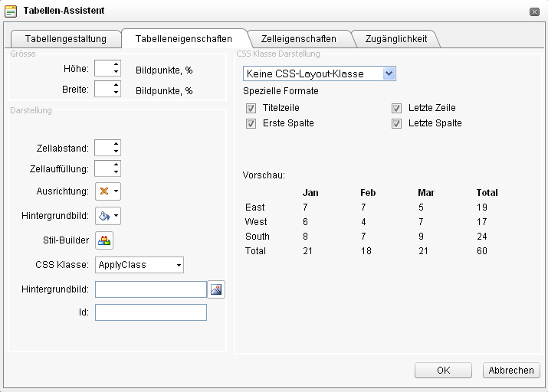Click the Ausrichtung alignment icon
The height and width of the screenshot is (392, 548).
(x=105, y=191)
